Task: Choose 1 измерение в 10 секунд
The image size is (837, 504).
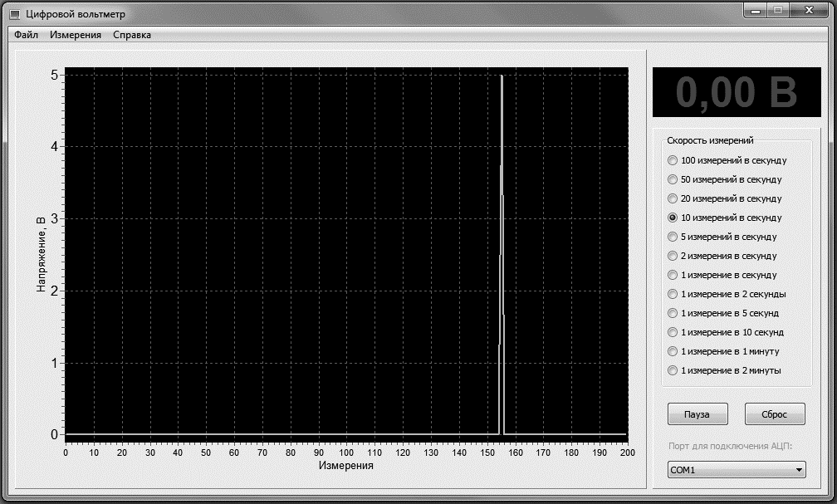Action: [726, 332]
